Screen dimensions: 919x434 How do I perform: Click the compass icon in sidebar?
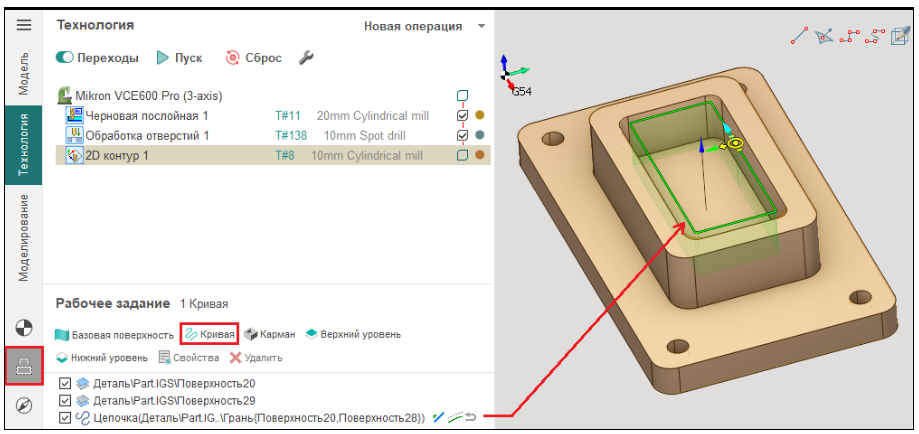[24, 405]
